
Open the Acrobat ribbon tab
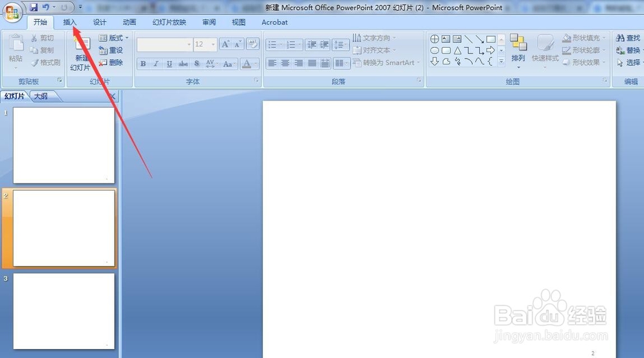[274, 22]
